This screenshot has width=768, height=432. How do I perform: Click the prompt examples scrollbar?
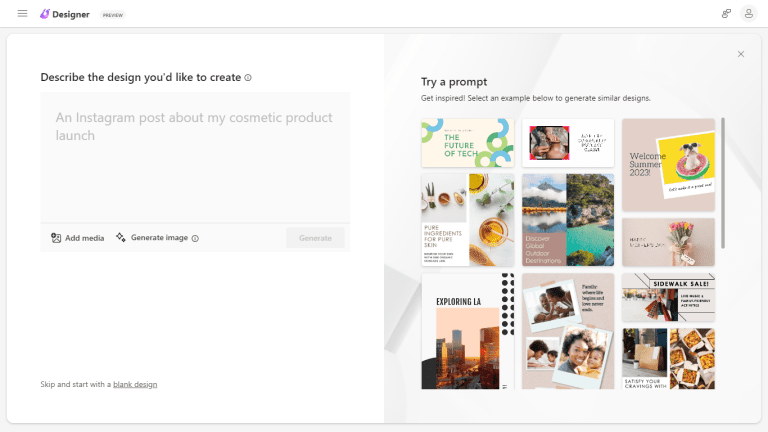click(722, 183)
